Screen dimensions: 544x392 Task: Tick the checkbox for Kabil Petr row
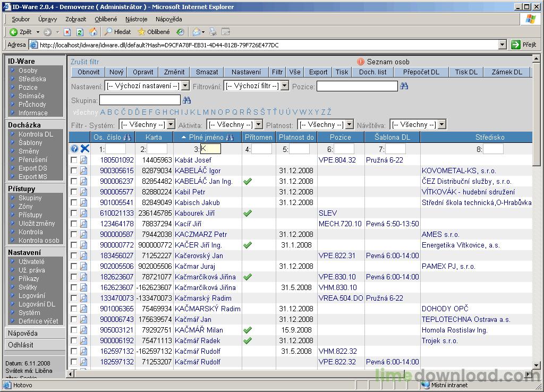pos(74,192)
